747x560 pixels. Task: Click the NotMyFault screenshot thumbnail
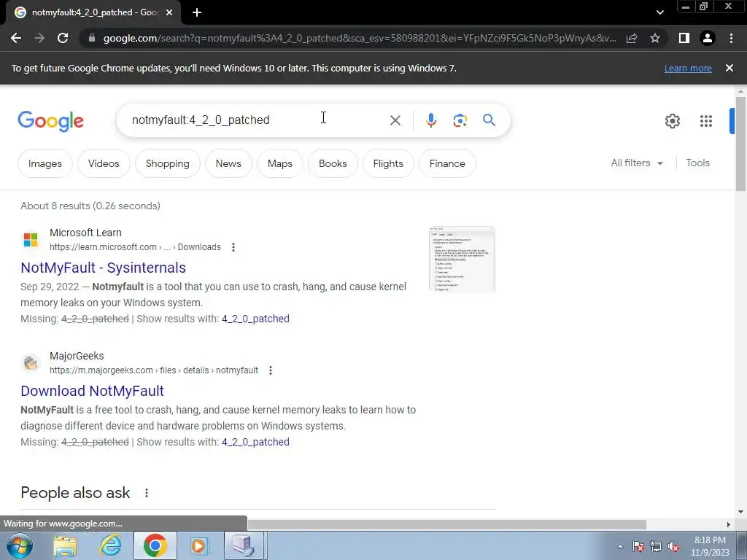point(462,259)
